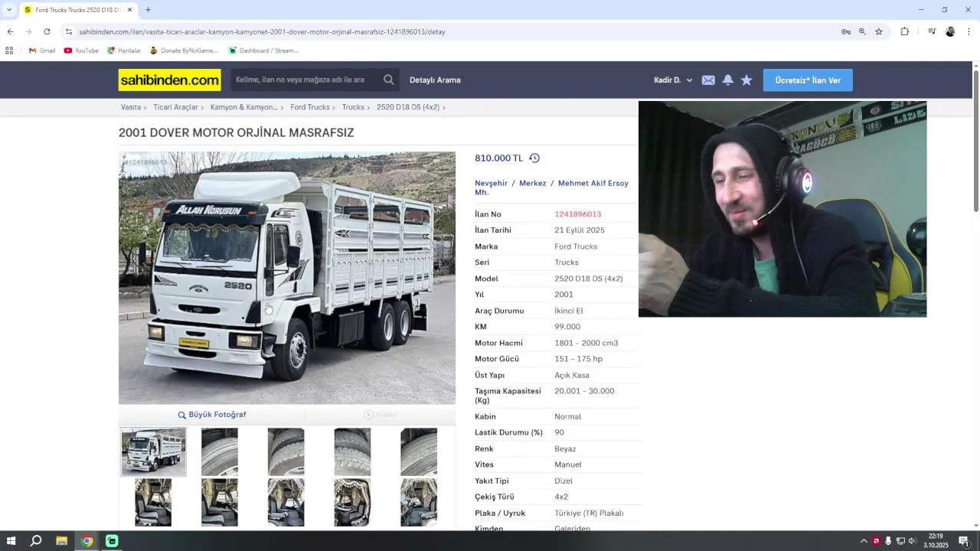Close the Ford Trucks tab
The width and height of the screenshot is (980, 551).
pyautogui.click(x=129, y=10)
